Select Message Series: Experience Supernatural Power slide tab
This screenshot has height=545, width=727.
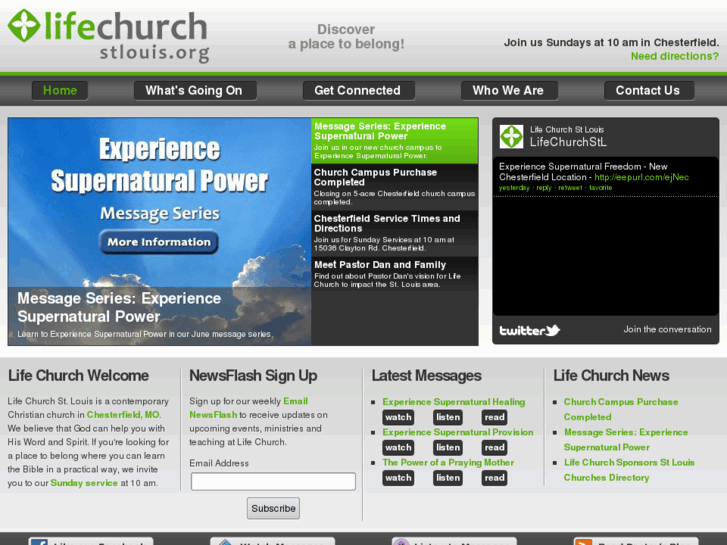coord(395,141)
